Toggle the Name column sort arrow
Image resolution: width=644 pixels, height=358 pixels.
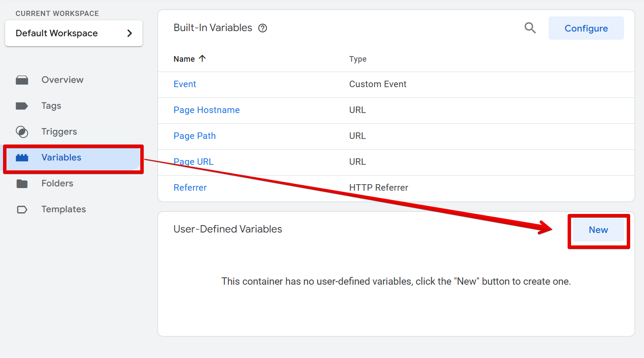[x=203, y=58]
